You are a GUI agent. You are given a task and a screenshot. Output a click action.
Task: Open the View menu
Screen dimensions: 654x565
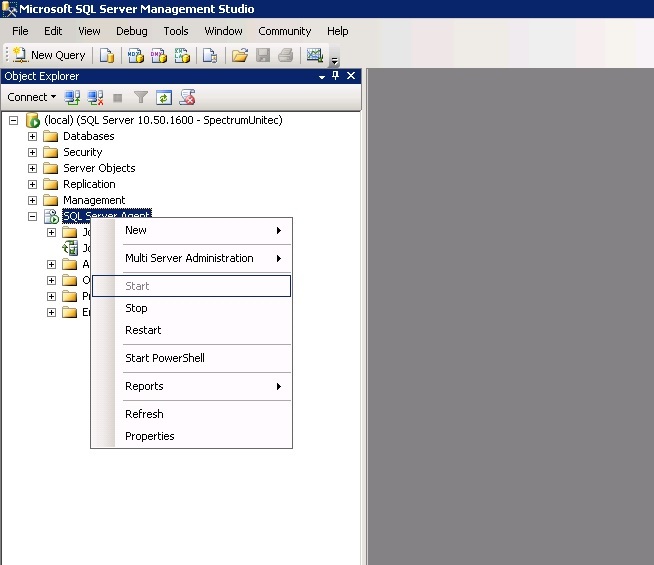pyautogui.click(x=89, y=31)
